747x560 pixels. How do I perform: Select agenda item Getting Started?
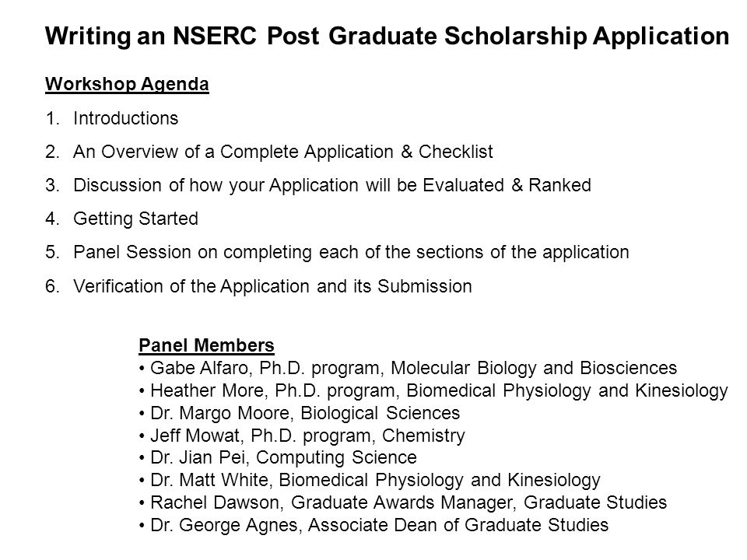[122, 219]
